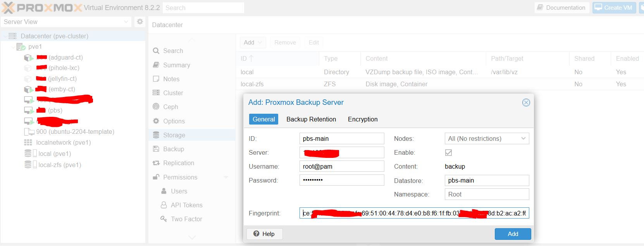Select the local-zfs storage row
This screenshot has height=246, width=644.
coord(440,84)
